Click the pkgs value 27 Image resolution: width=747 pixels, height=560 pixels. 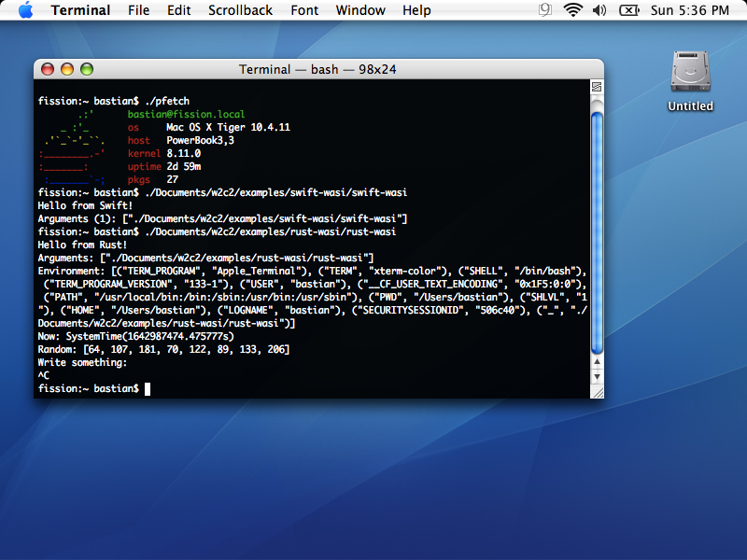[173, 179]
